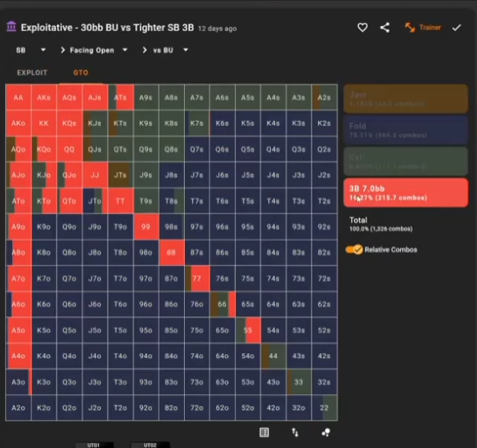The width and height of the screenshot is (477, 448).
Task: Click the J9s hand cell
Action: 146,175
